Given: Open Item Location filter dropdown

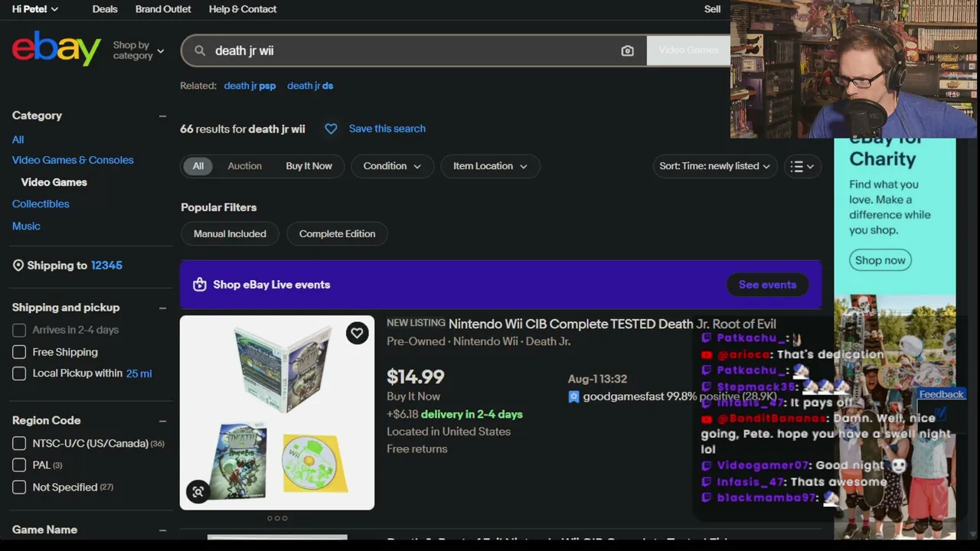Looking at the screenshot, I should [490, 166].
